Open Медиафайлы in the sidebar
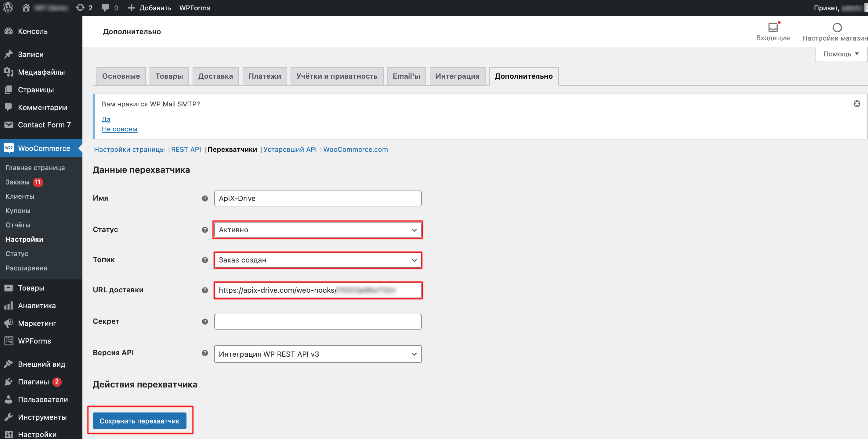The width and height of the screenshot is (868, 439). [41, 72]
